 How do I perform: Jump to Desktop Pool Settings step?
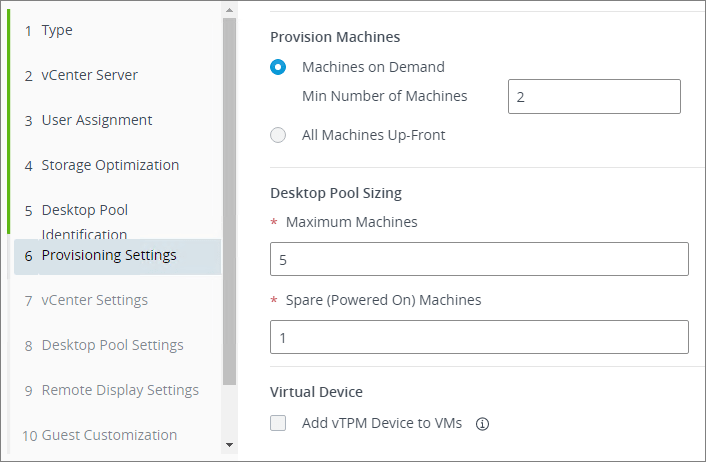(112, 345)
